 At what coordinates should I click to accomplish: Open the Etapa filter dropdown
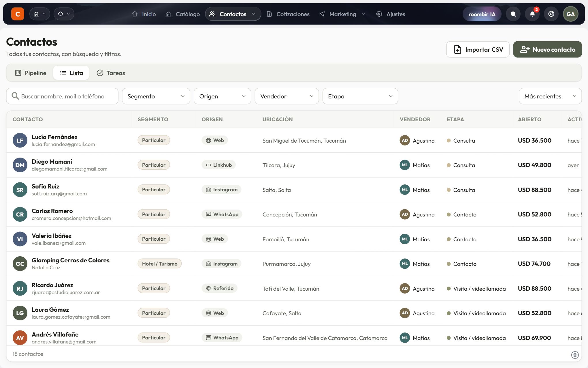(360, 96)
